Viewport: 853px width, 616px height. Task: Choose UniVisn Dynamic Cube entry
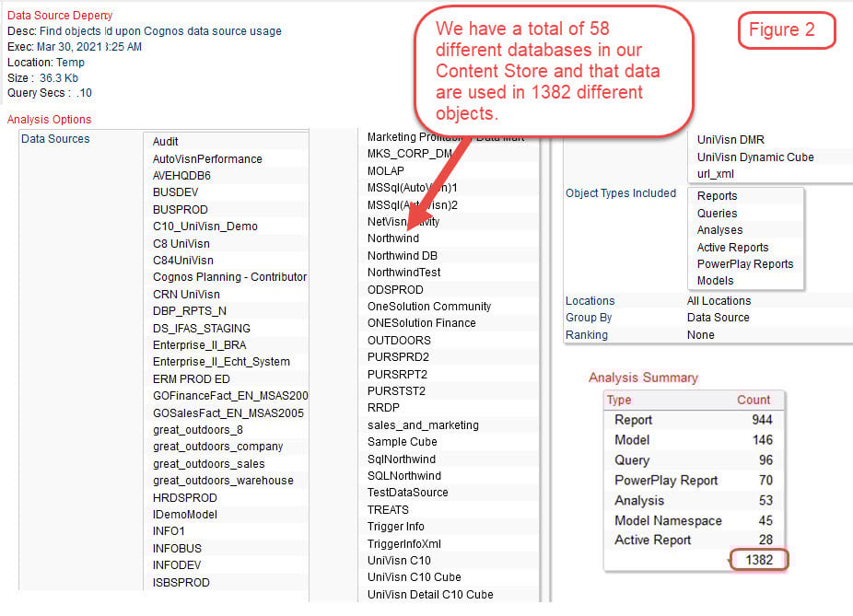tap(755, 157)
